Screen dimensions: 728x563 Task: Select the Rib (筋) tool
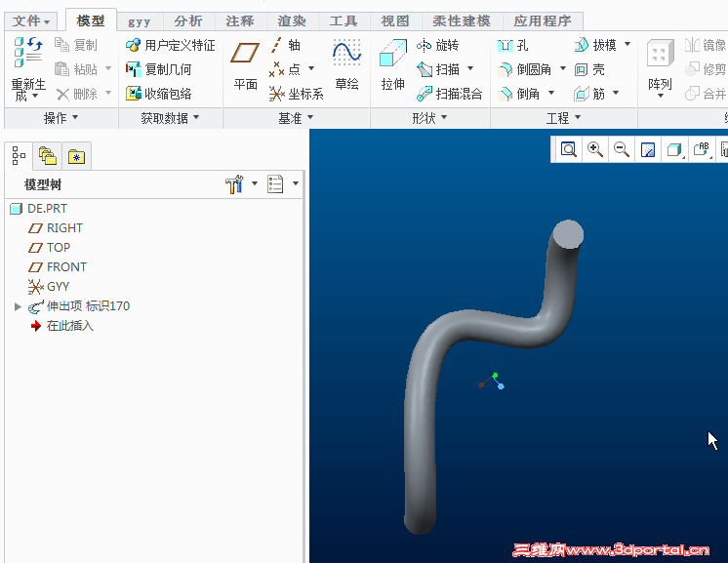pyautogui.click(x=589, y=94)
